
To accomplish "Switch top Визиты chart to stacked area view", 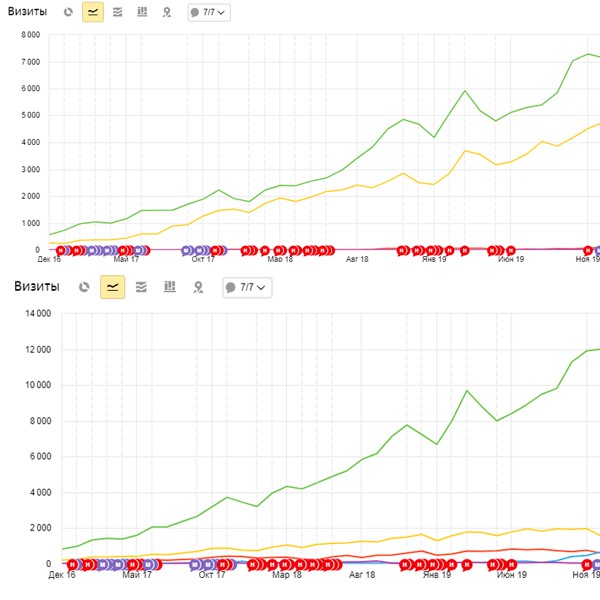I will pyautogui.click(x=117, y=12).
